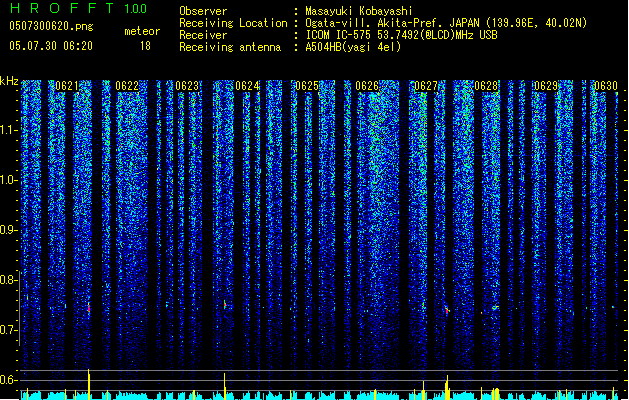
Task: Click the 0.9 kHz axis label
Action: [8, 230]
